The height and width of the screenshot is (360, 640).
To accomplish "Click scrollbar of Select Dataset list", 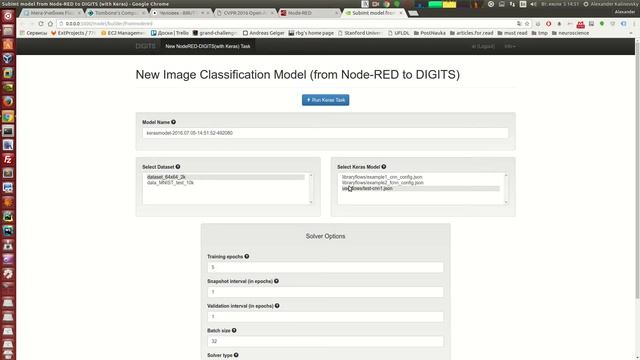I will (x=311, y=189).
